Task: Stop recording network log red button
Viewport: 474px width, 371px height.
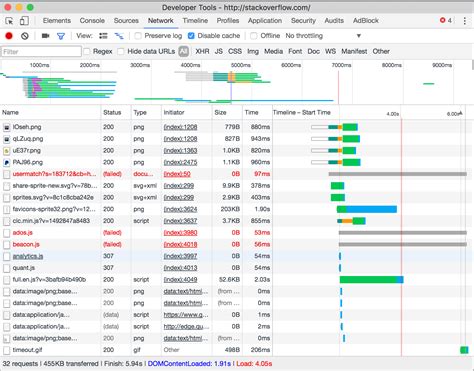Action: coord(9,36)
